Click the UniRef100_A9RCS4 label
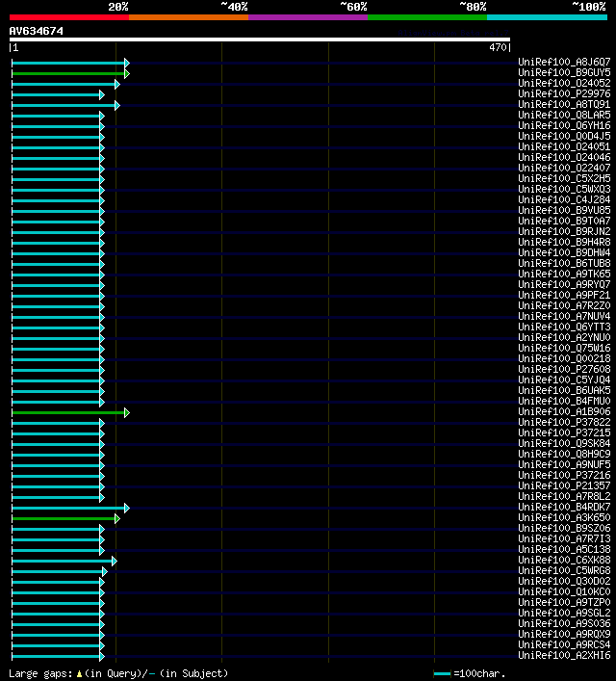 564,644
